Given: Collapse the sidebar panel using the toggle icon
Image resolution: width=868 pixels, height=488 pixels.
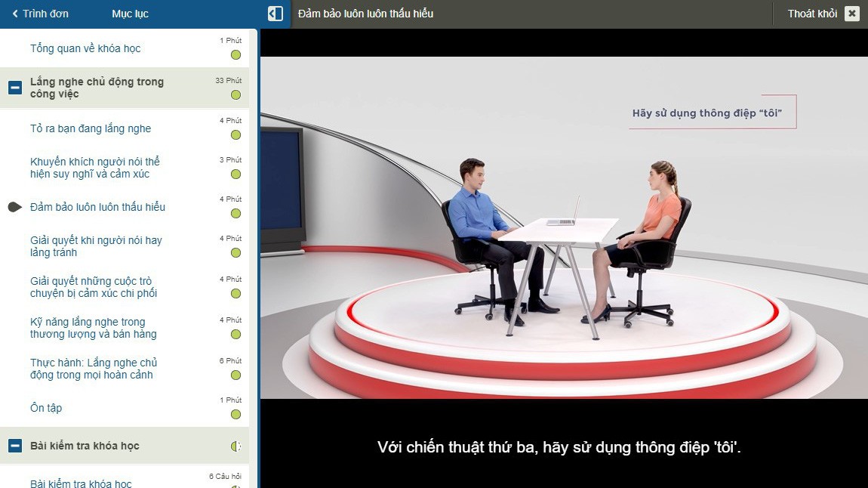Looking at the screenshot, I should [x=275, y=14].
